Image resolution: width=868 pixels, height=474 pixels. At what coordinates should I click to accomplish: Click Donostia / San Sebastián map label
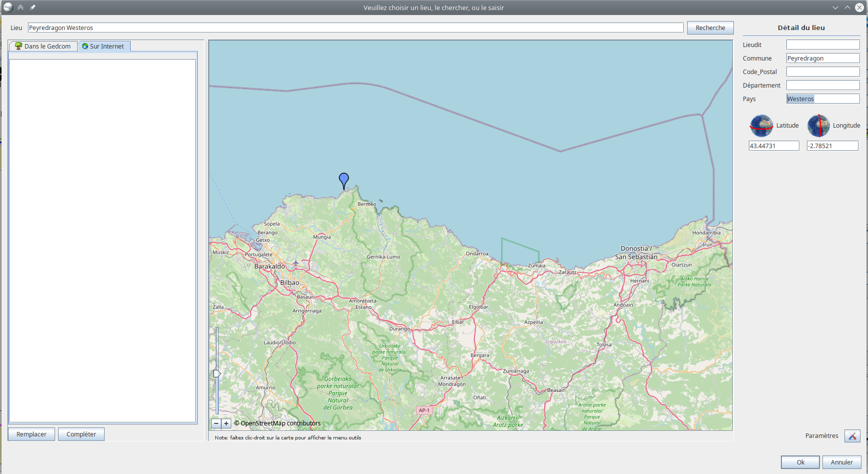tap(636, 253)
